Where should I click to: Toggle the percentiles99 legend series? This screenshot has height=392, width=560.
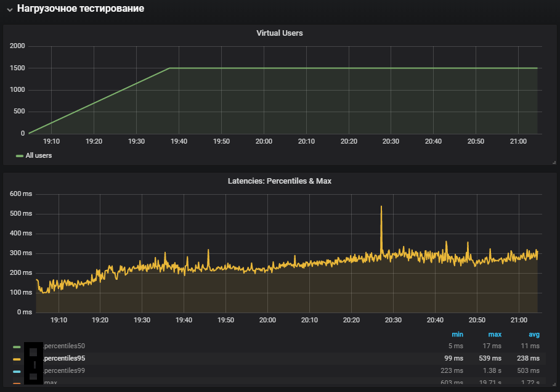click(64, 370)
